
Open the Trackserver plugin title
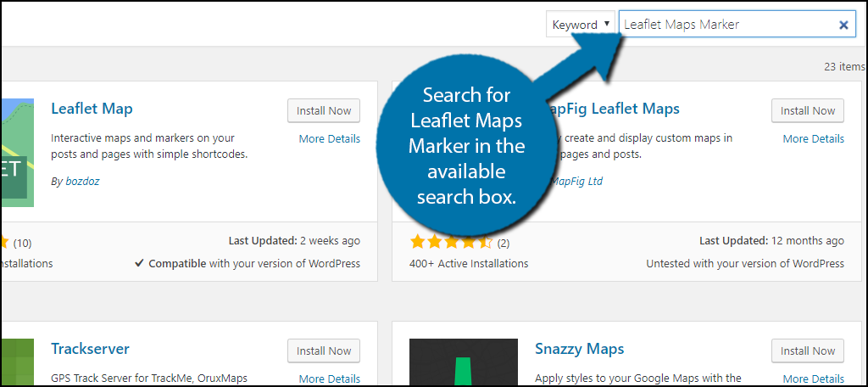point(90,349)
